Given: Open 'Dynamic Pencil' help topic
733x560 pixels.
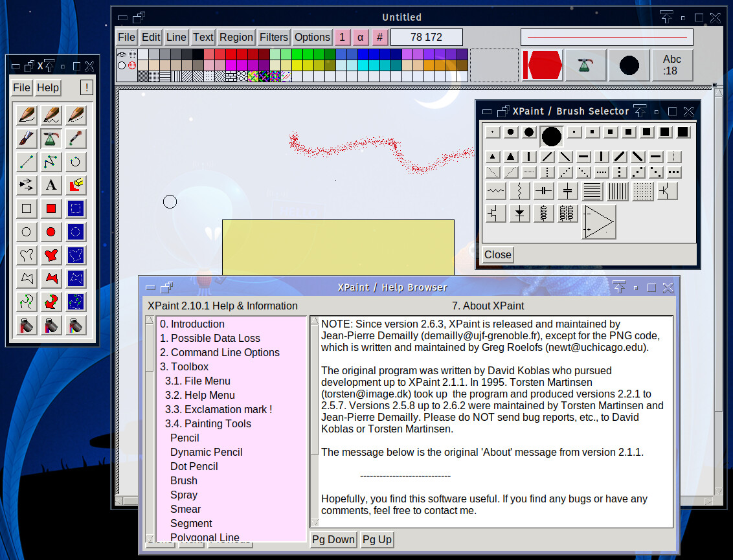Looking at the screenshot, I should (x=206, y=452).
